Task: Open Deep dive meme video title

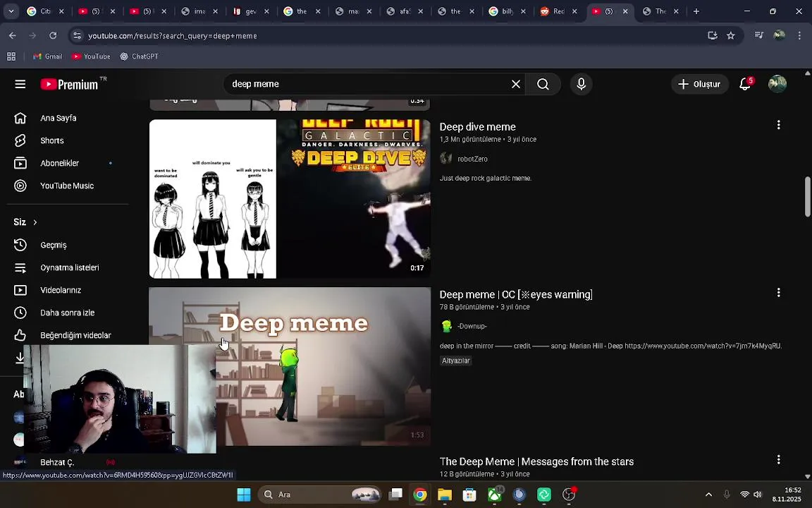Action: (477, 127)
